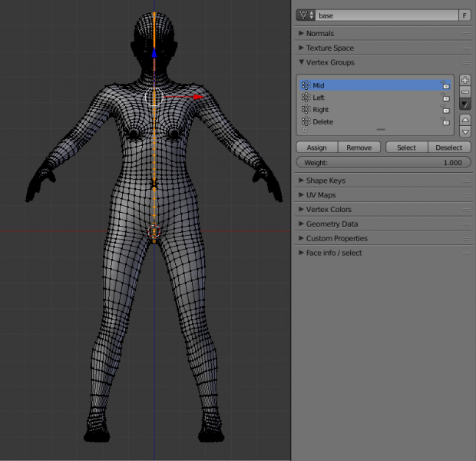Move vertex group up with arrow icon

465,120
